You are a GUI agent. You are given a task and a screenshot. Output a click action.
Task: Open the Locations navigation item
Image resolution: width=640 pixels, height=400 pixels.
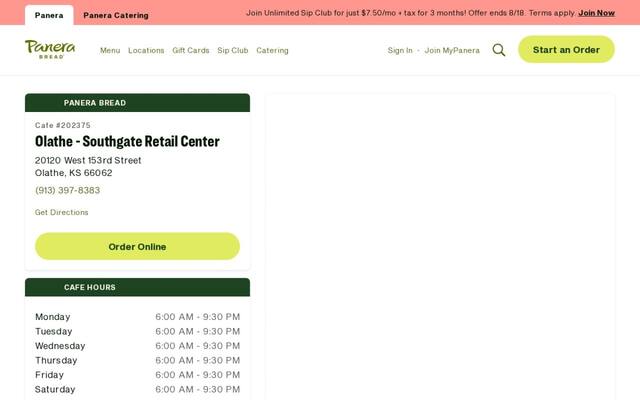[146, 50]
